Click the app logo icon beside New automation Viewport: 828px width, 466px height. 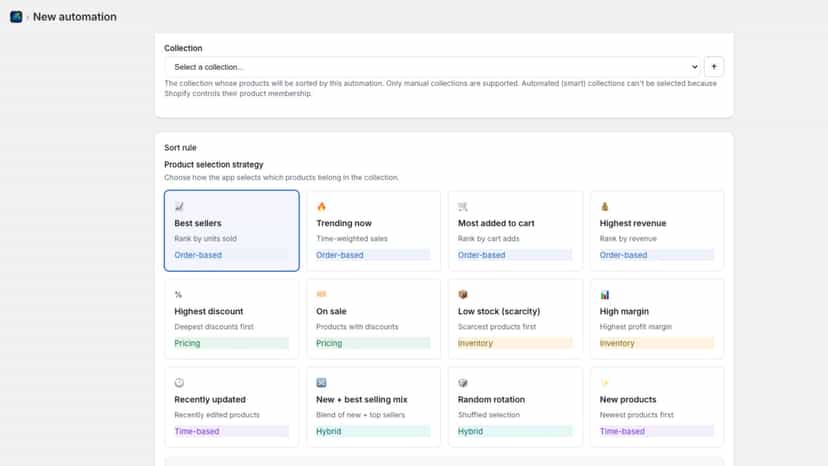(16, 17)
